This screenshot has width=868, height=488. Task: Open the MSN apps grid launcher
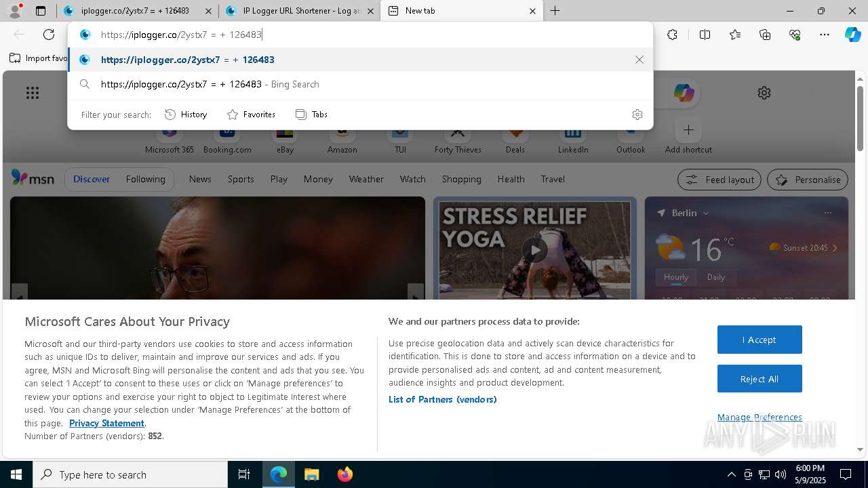[33, 93]
